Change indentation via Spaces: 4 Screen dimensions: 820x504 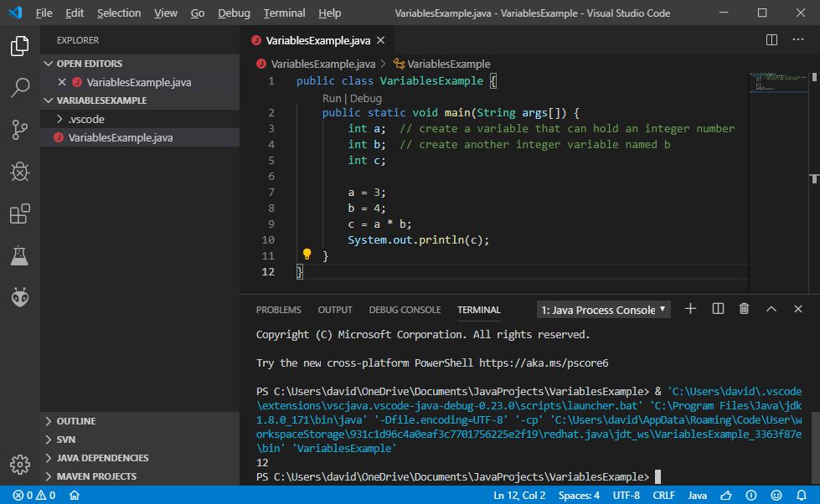pyautogui.click(x=579, y=495)
